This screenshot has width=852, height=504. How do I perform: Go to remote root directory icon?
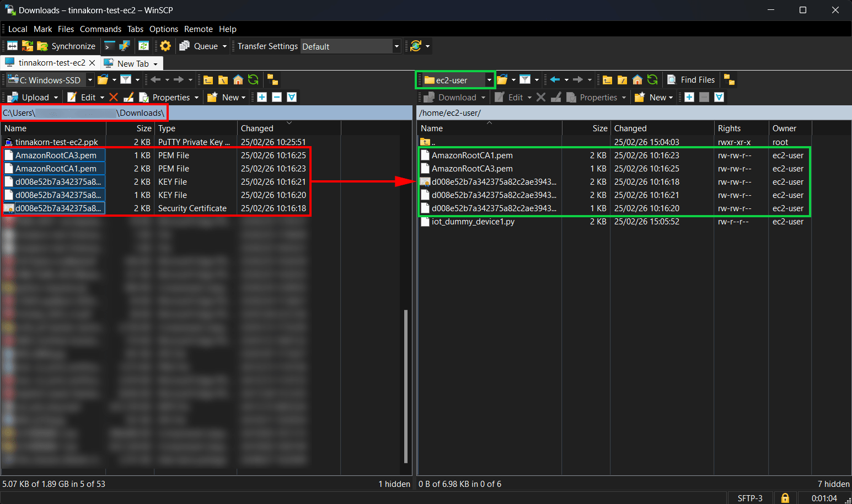622,80
